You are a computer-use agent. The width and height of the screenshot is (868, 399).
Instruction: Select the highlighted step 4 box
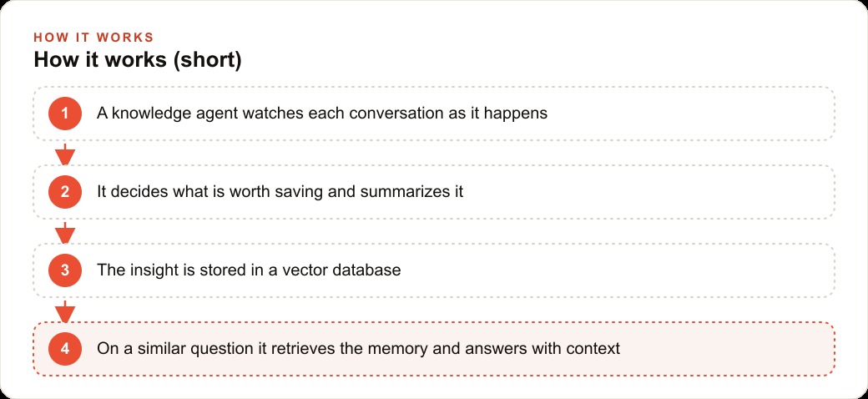click(x=434, y=349)
